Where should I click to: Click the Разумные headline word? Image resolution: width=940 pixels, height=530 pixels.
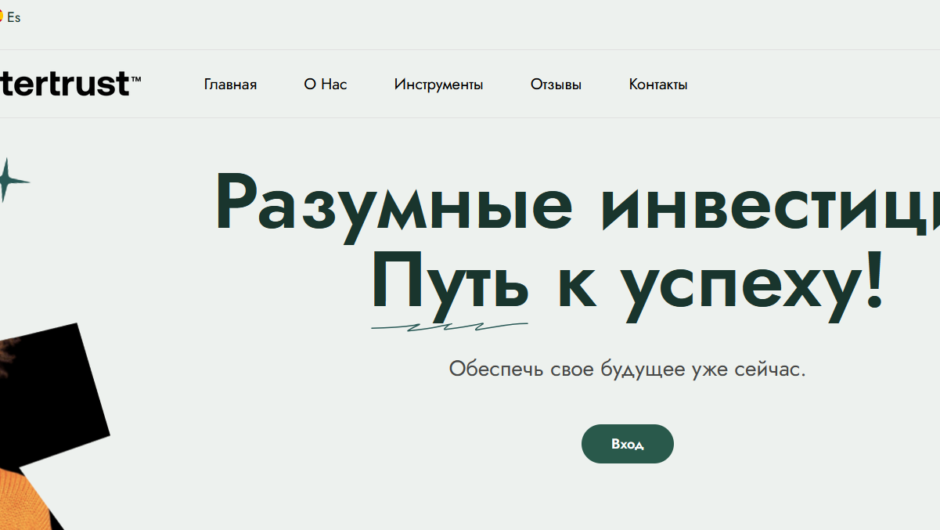(395, 204)
